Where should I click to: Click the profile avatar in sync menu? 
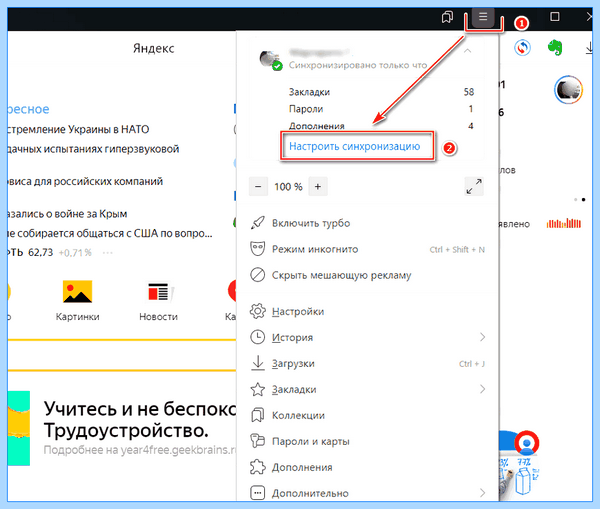pyautogui.click(x=270, y=60)
